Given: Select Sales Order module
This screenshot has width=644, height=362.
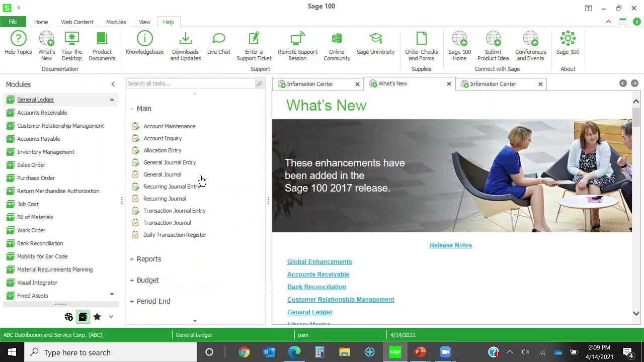Looking at the screenshot, I should (31, 165).
